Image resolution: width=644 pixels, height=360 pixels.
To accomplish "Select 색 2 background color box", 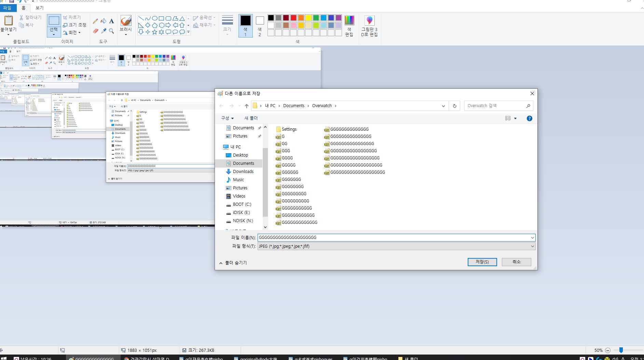I will click(x=260, y=25).
